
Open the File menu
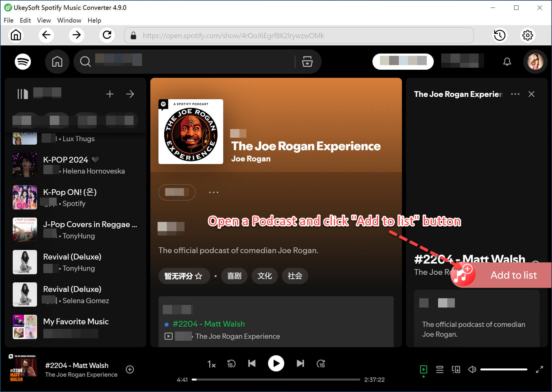pos(9,20)
